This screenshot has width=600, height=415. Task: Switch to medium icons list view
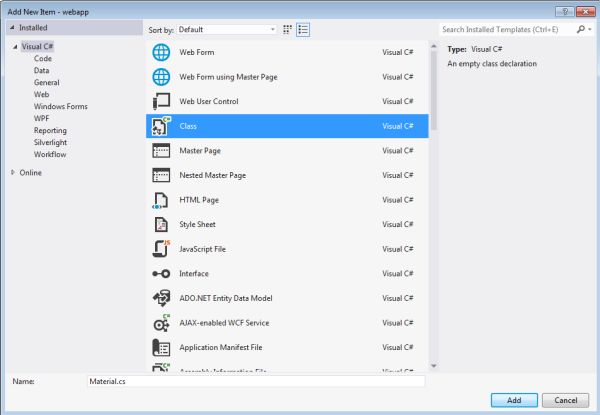pyautogui.click(x=303, y=29)
